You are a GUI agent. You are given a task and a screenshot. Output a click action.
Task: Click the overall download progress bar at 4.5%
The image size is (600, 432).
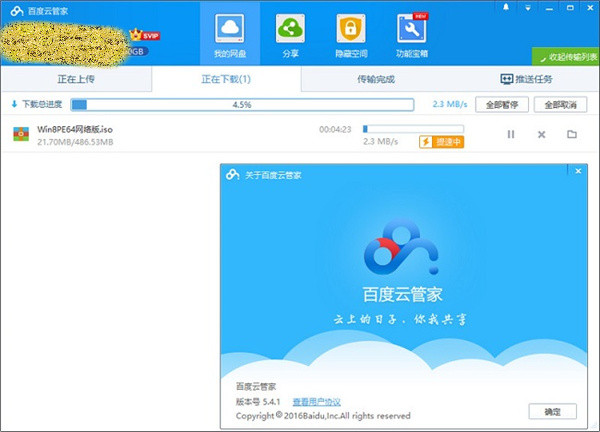coord(242,104)
